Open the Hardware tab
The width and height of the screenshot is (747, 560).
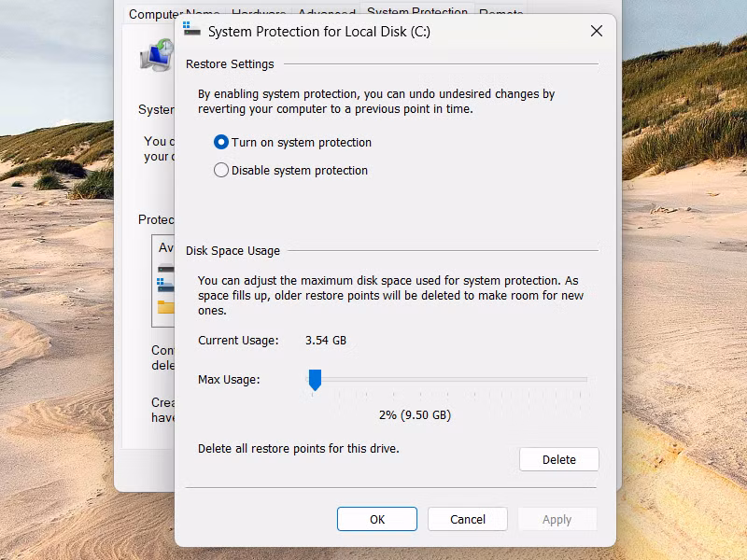pyautogui.click(x=258, y=15)
